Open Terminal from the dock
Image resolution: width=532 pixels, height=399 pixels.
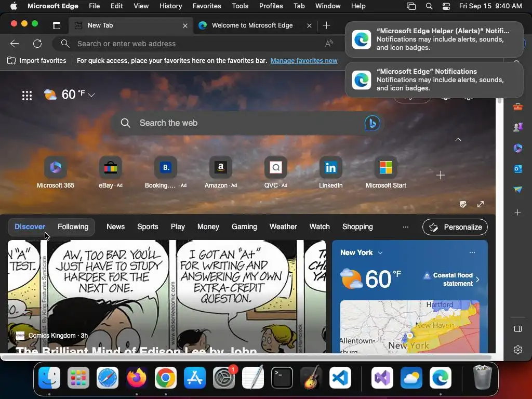282,378
